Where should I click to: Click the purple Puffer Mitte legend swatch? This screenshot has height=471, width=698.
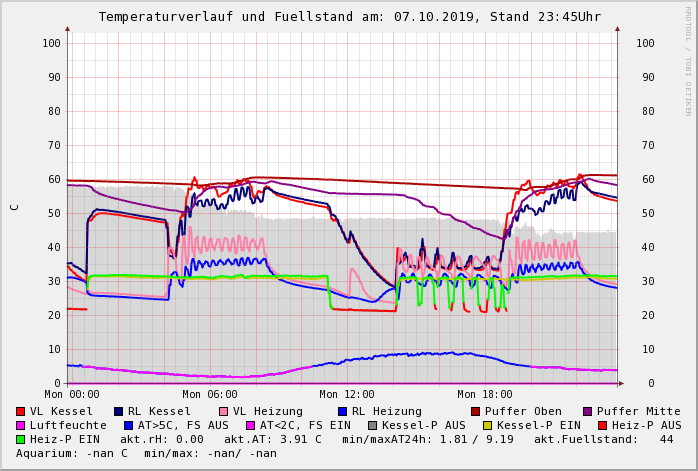click(587, 411)
